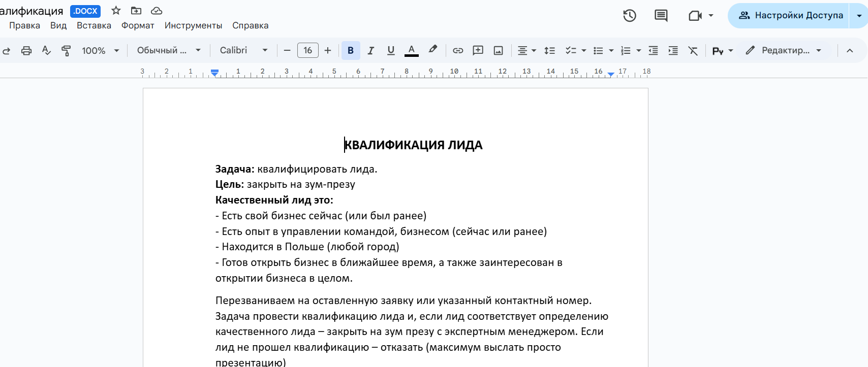
Task: Expand the checklist options arrow
Action: (584, 50)
